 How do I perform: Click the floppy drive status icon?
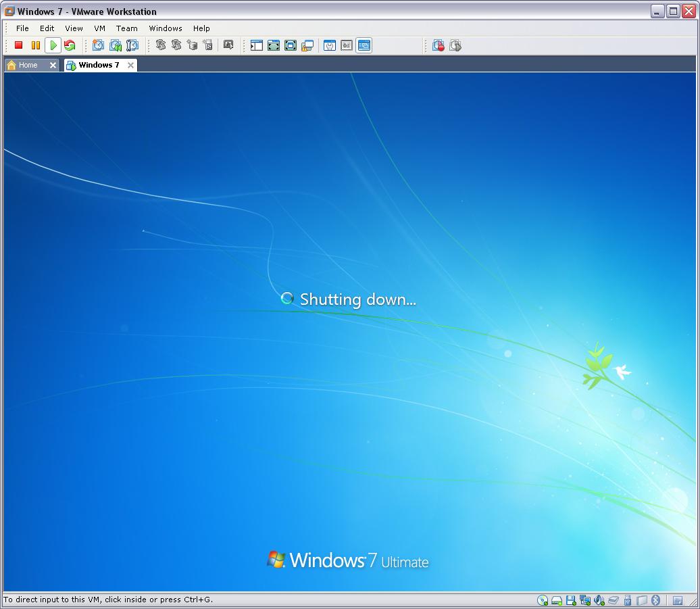571,600
